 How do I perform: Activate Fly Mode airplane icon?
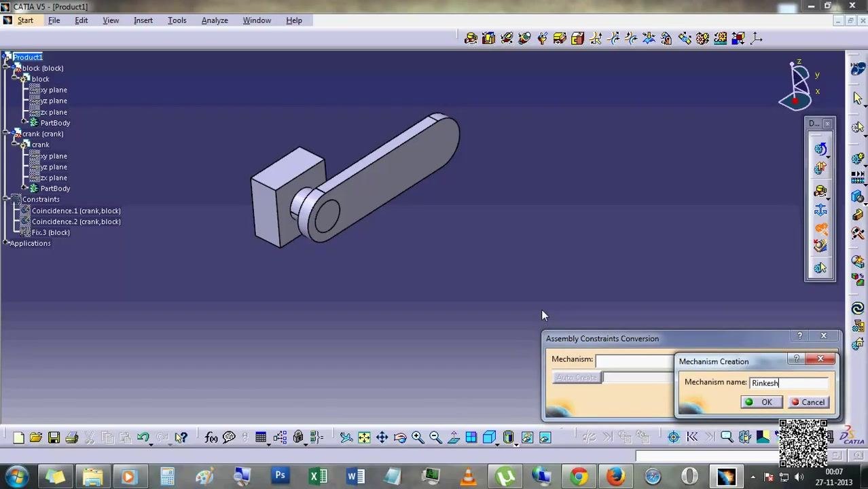click(x=346, y=438)
